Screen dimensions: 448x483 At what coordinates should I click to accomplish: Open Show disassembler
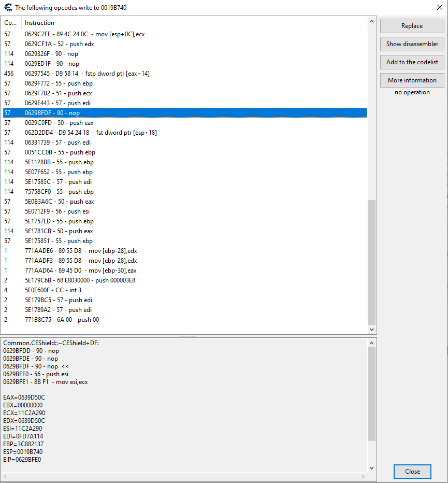click(412, 44)
